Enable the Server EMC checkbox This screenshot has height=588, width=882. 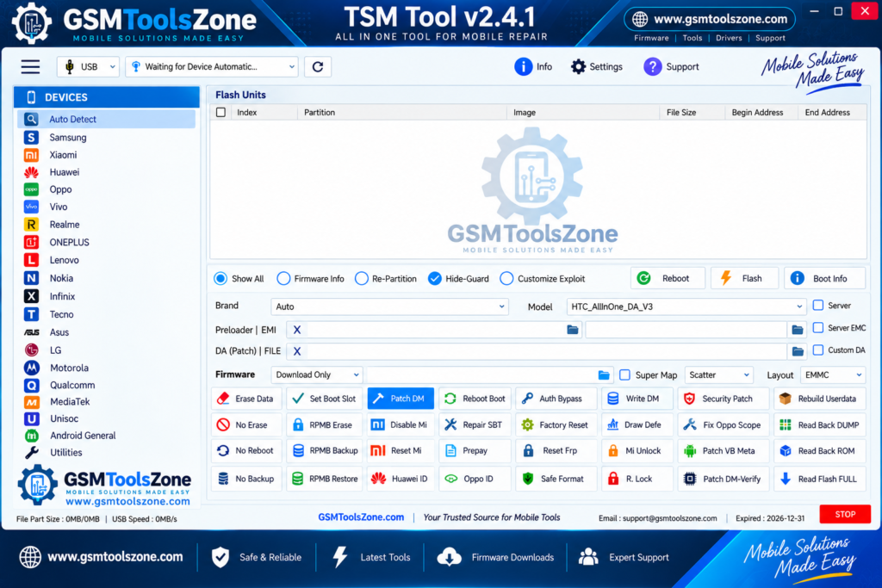[818, 327]
